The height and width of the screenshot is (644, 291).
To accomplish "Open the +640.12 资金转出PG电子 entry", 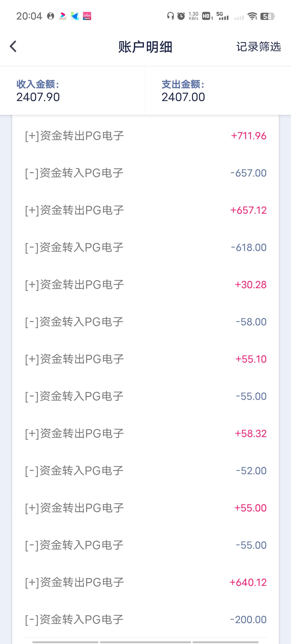I will pos(145,582).
